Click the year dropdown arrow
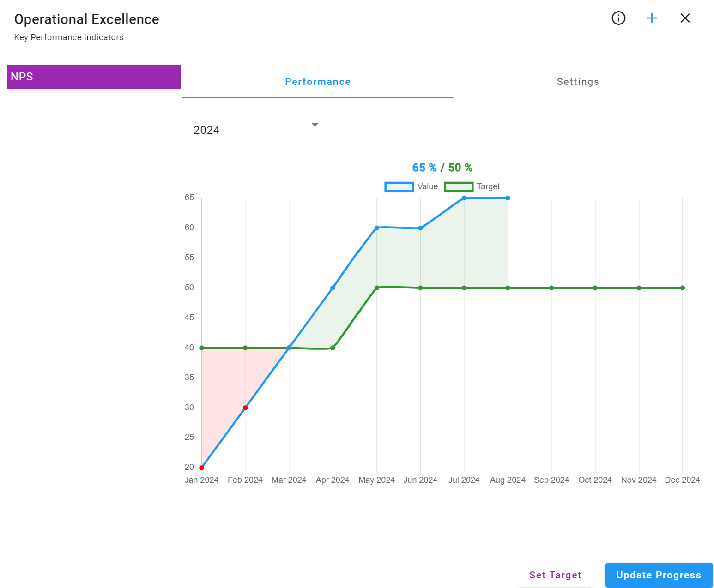The width and height of the screenshot is (714, 588). [x=315, y=125]
